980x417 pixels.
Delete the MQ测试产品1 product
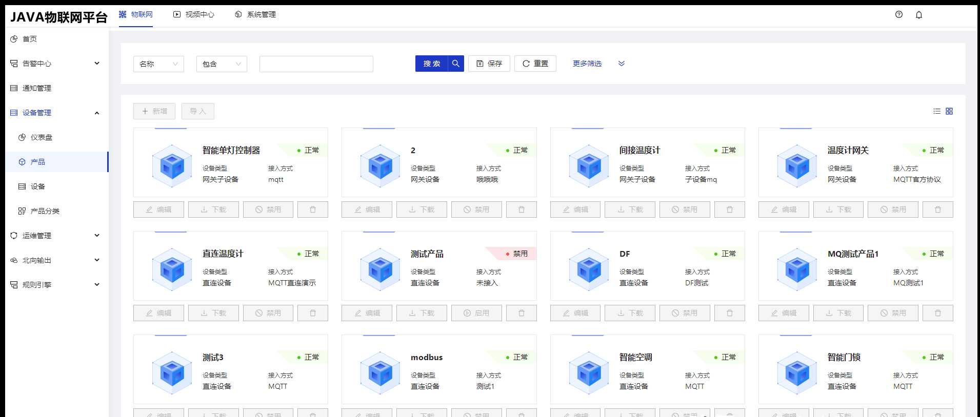click(938, 313)
